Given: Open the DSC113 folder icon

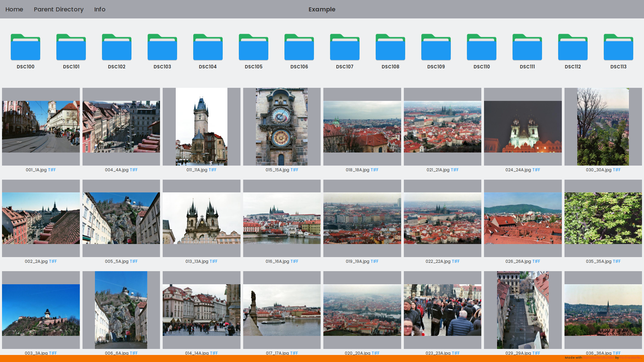Looking at the screenshot, I should [x=619, y=47].
